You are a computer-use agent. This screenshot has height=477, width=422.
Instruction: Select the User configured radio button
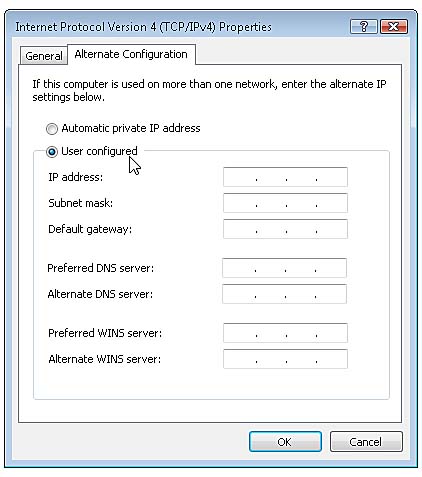click(x=52, y=152)
